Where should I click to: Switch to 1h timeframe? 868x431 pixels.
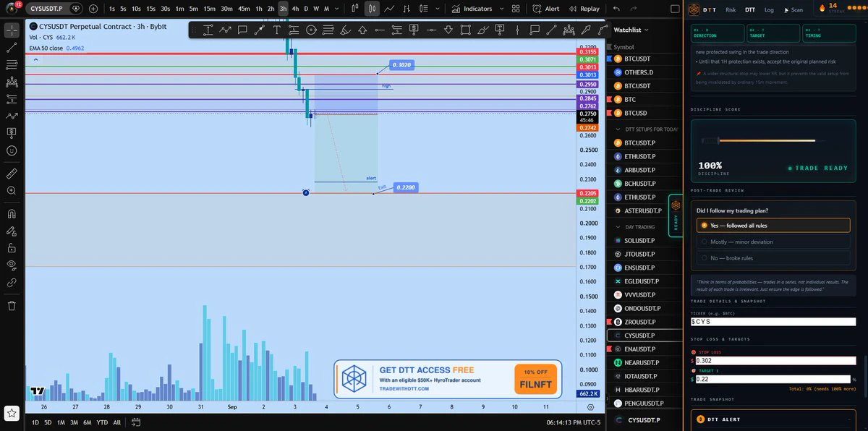coord(259,9)
